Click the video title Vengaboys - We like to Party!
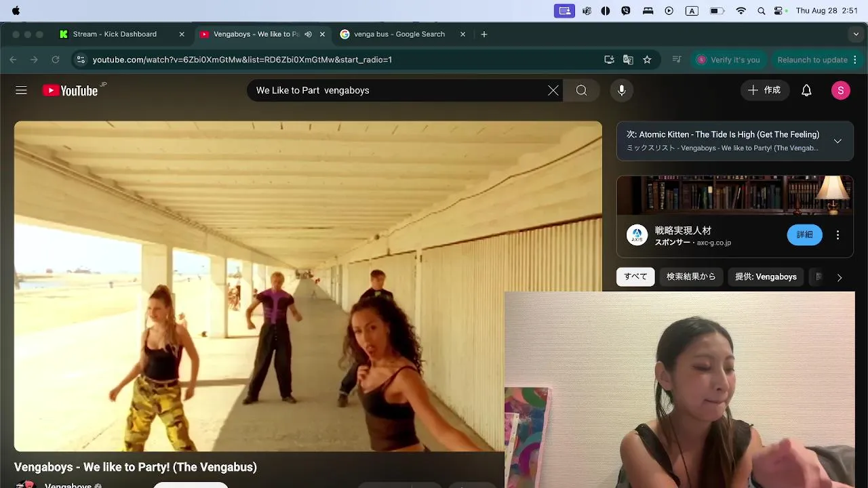Image resolution: width=868 pixels, height=488 pixels. point(136,467)
